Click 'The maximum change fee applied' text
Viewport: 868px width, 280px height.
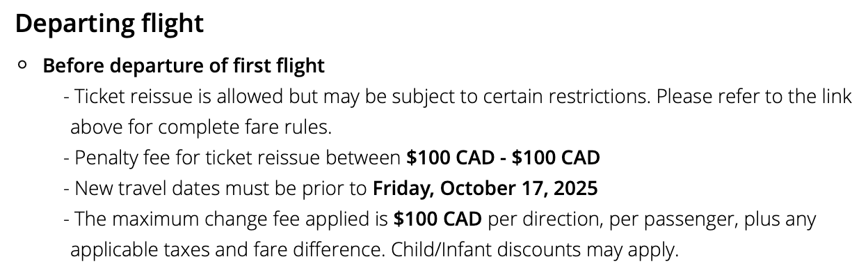pos(230,219)
